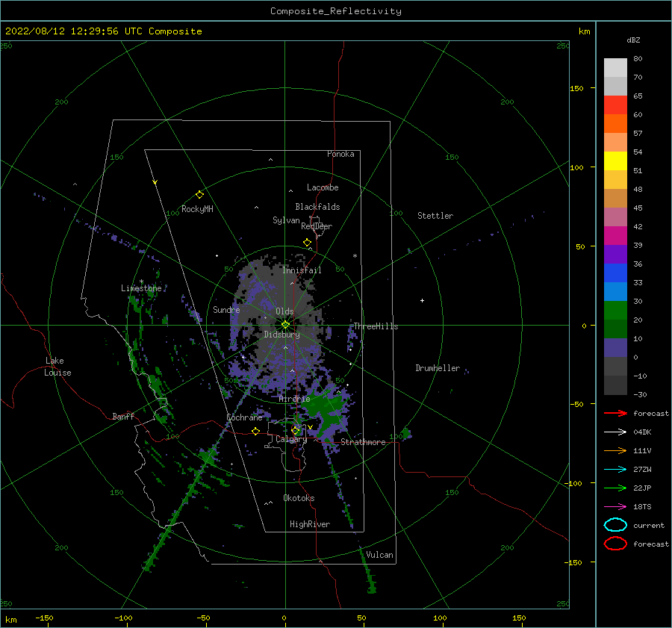Click the 'Stettler' map label

coord(435,216)
